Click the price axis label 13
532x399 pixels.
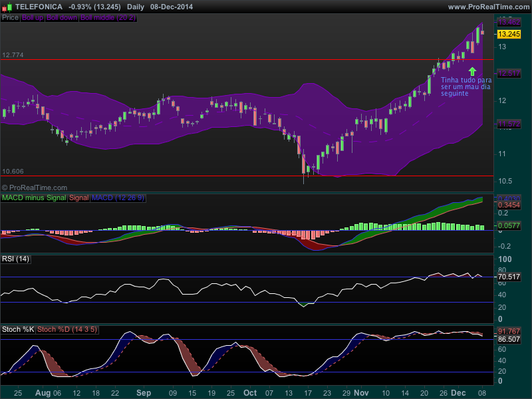(502, 47)
